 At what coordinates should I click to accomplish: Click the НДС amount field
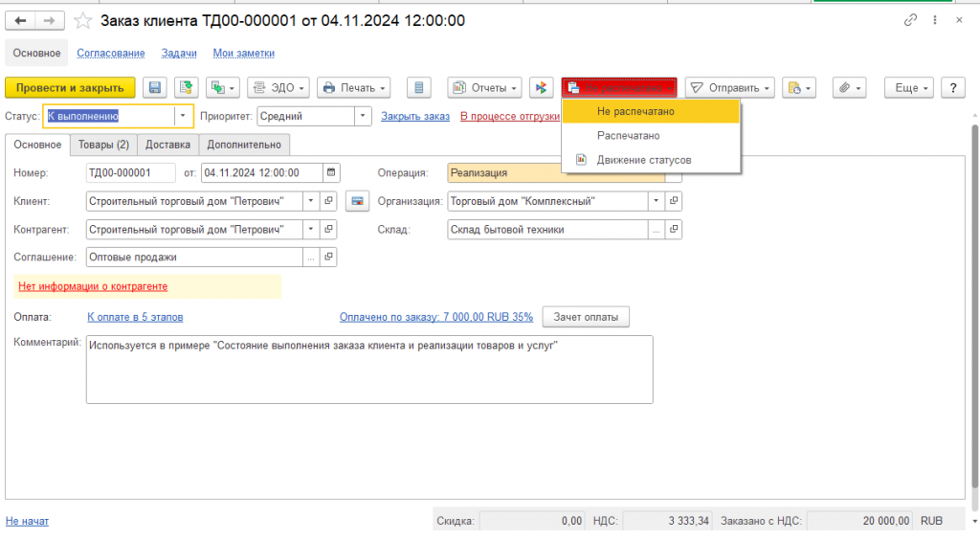coord(667,521)
